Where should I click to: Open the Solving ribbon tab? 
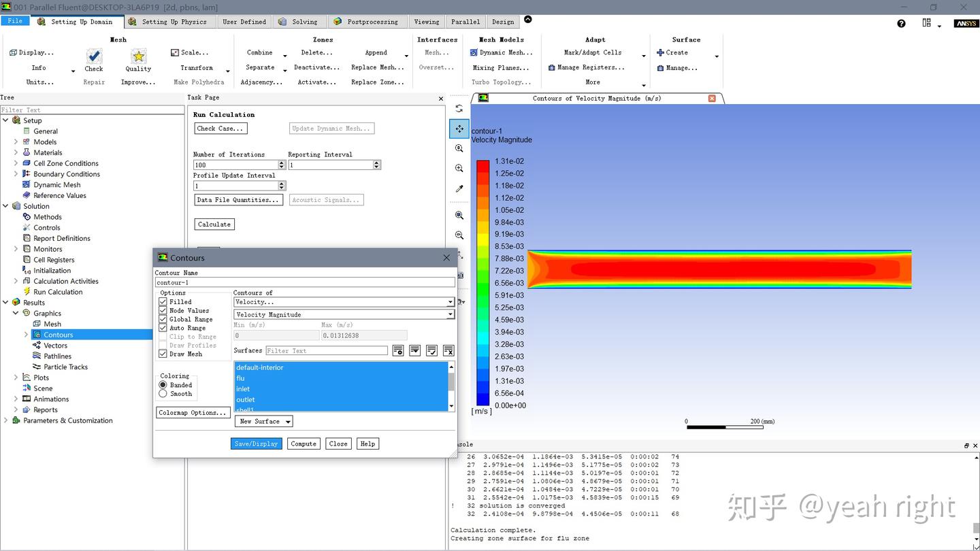coord(299,22)
